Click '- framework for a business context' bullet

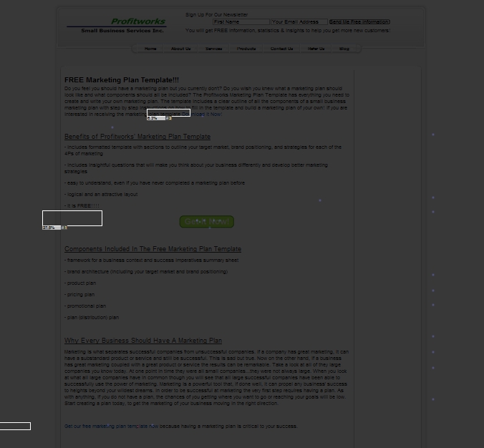151,260
